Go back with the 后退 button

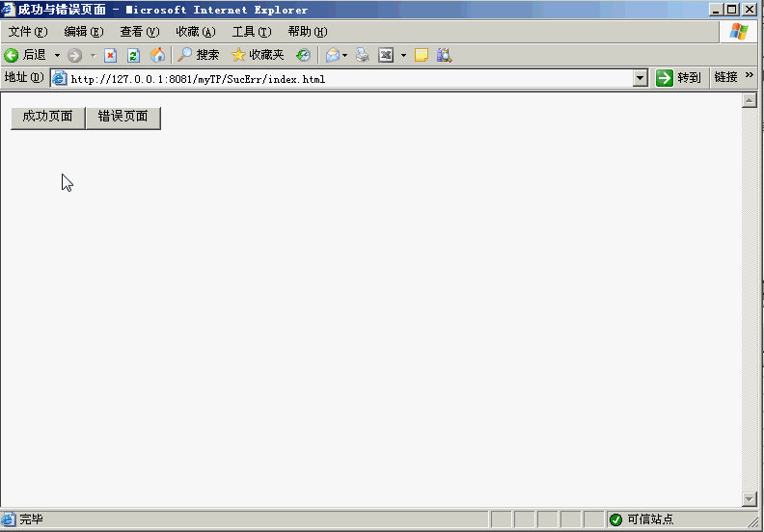(x=25, y=55)
